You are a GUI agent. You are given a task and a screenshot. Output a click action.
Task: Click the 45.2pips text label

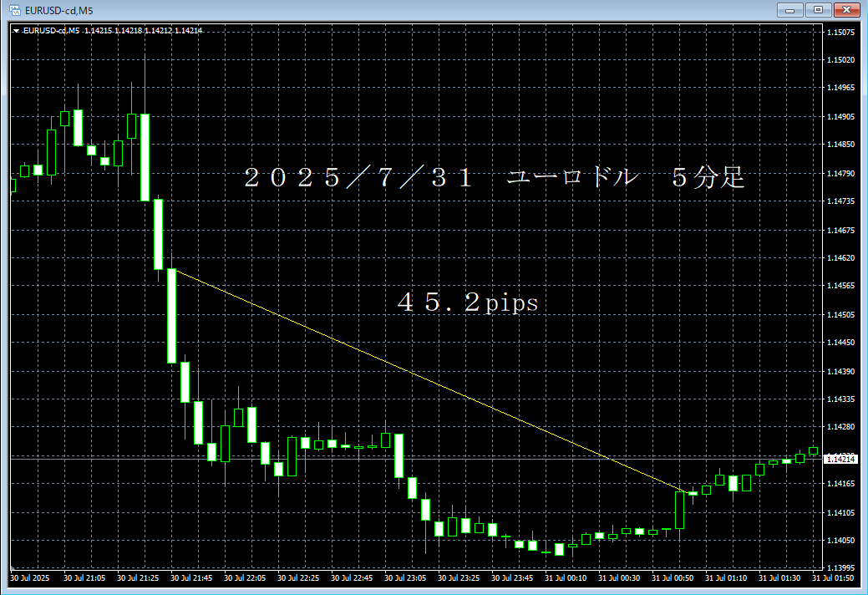tap(468, 303)
